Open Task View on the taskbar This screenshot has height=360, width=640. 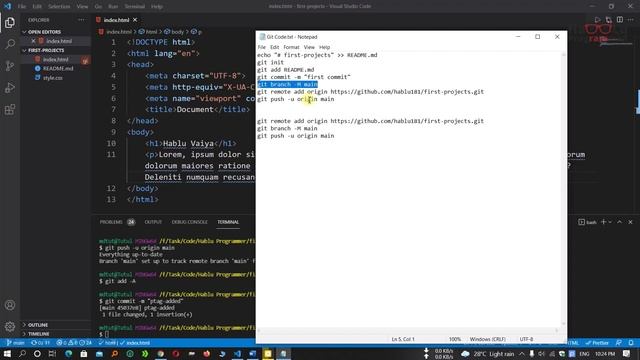[x=52, y=353]
